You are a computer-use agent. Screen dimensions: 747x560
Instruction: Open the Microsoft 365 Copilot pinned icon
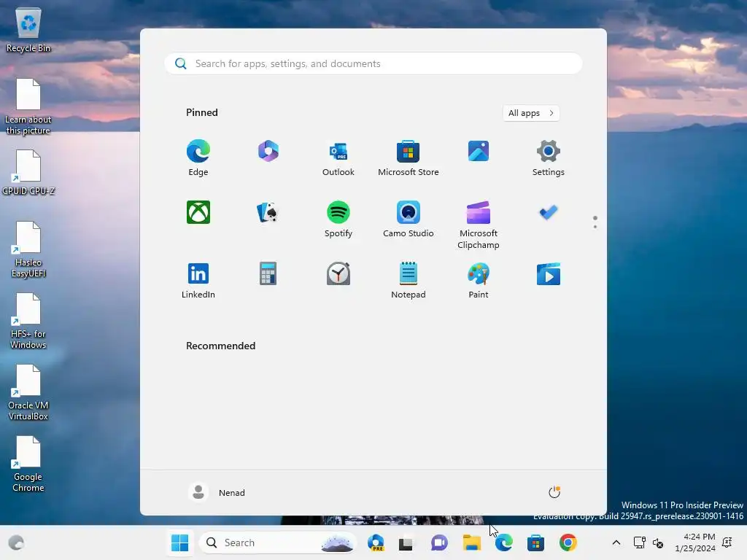(268, 151)
